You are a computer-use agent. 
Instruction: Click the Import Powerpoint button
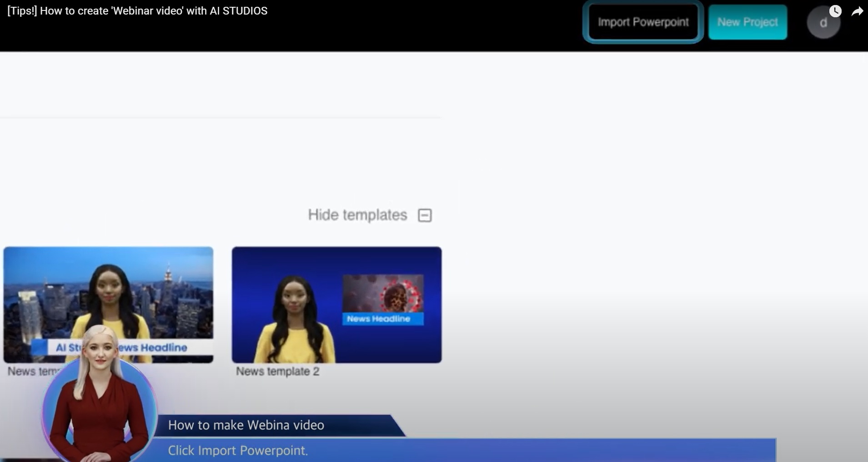coord(643,22)
